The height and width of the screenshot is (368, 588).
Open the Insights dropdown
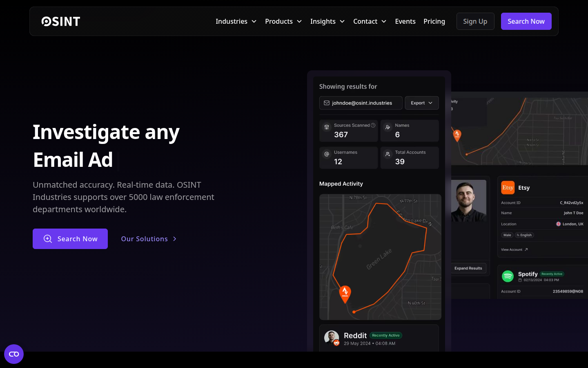(x=327, y=21)
